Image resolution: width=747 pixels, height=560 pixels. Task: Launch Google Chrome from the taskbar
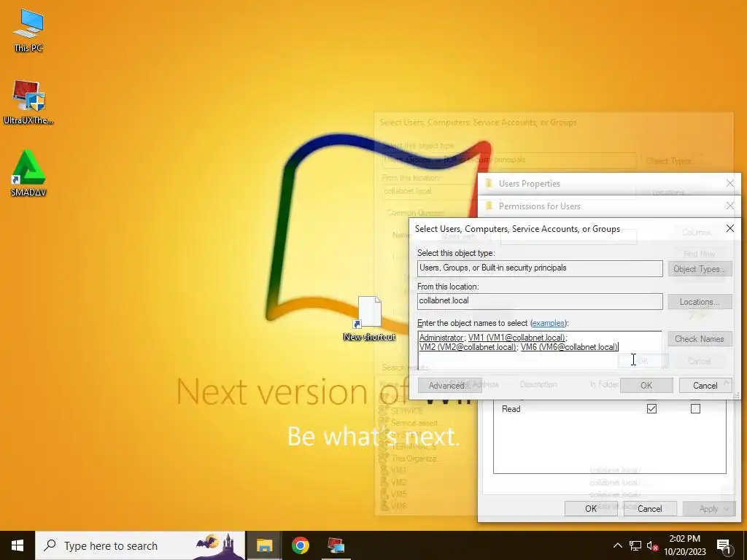300,545
